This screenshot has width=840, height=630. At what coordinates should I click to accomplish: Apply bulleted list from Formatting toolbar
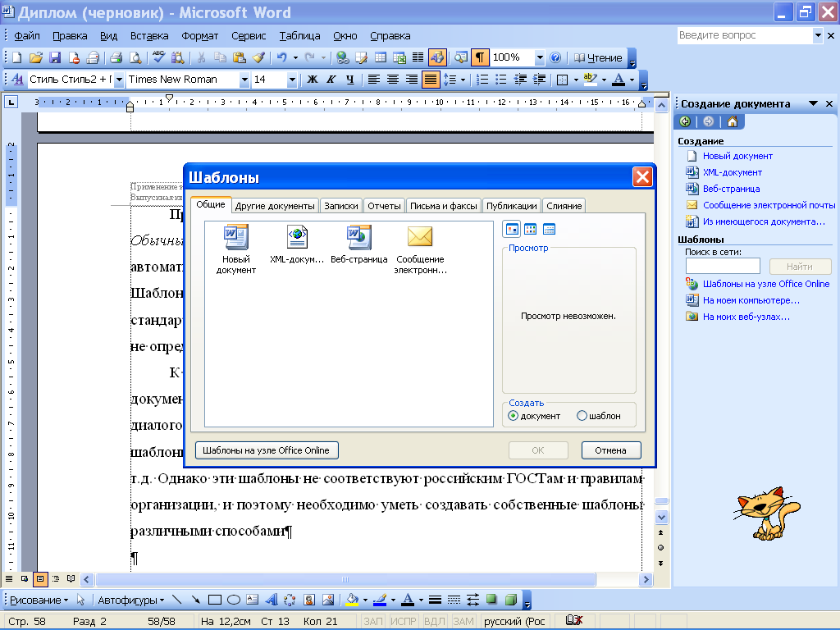coord(501,80)
